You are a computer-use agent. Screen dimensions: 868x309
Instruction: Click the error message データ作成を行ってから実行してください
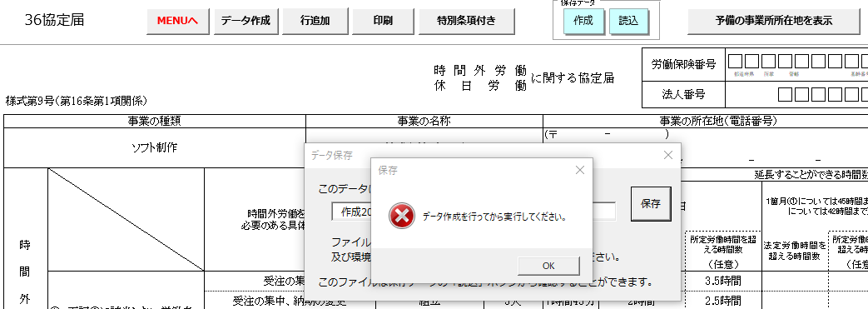(494, 217)
